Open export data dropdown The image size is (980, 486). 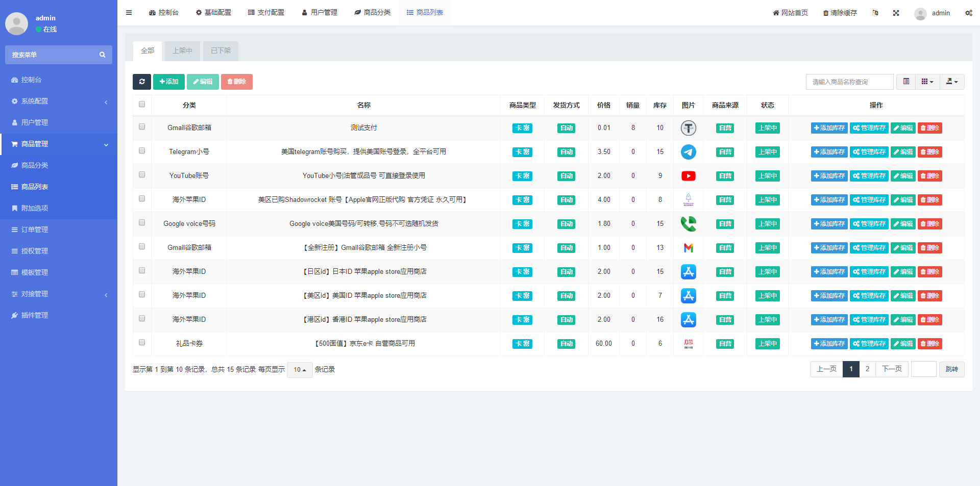click(952, 82)
